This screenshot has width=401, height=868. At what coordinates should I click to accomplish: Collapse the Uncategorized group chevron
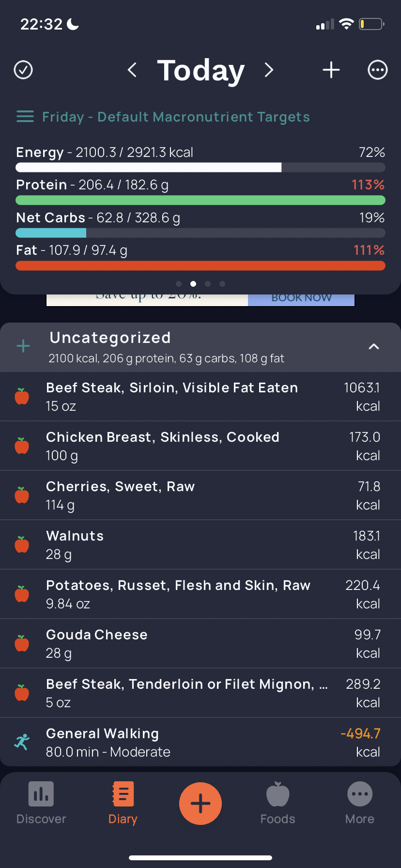point(374,346)
